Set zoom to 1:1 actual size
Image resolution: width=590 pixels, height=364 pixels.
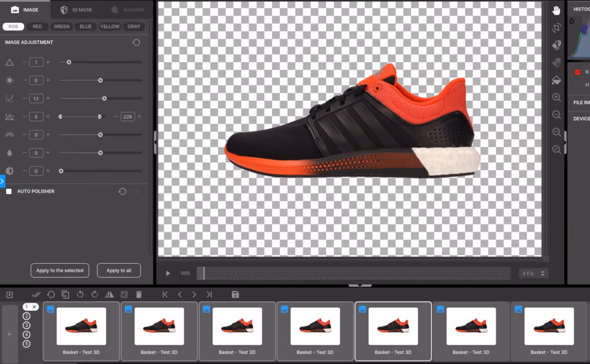[557, 132]
